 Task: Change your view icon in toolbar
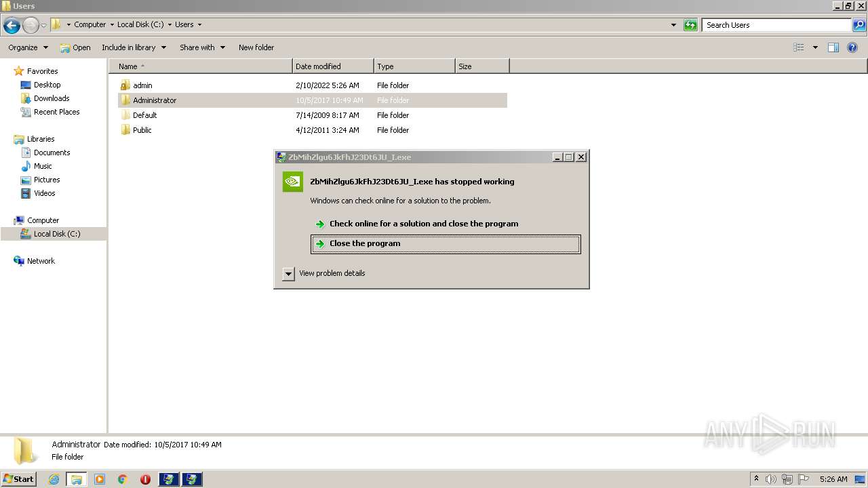click(x=799, y=47)
